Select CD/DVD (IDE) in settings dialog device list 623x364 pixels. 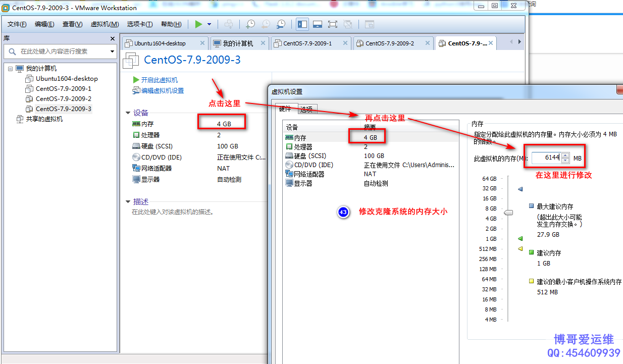tap(371, 165)
